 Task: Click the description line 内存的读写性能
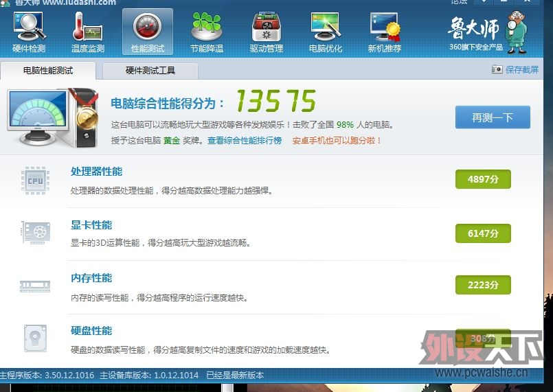(159, 298)
